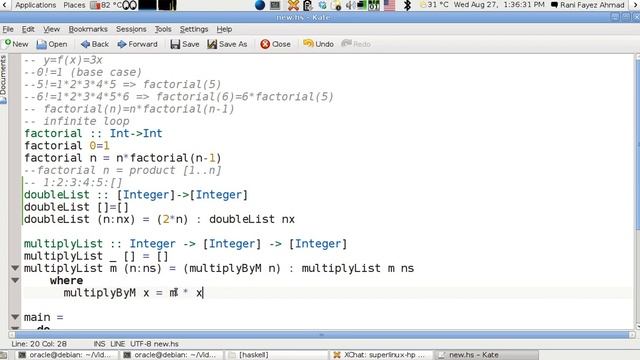Open the Bluetooth tray icon

(407, 5)
